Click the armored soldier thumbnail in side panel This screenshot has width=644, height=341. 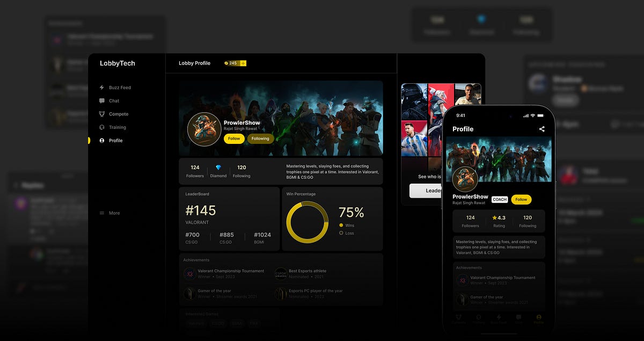coord(414,101)
